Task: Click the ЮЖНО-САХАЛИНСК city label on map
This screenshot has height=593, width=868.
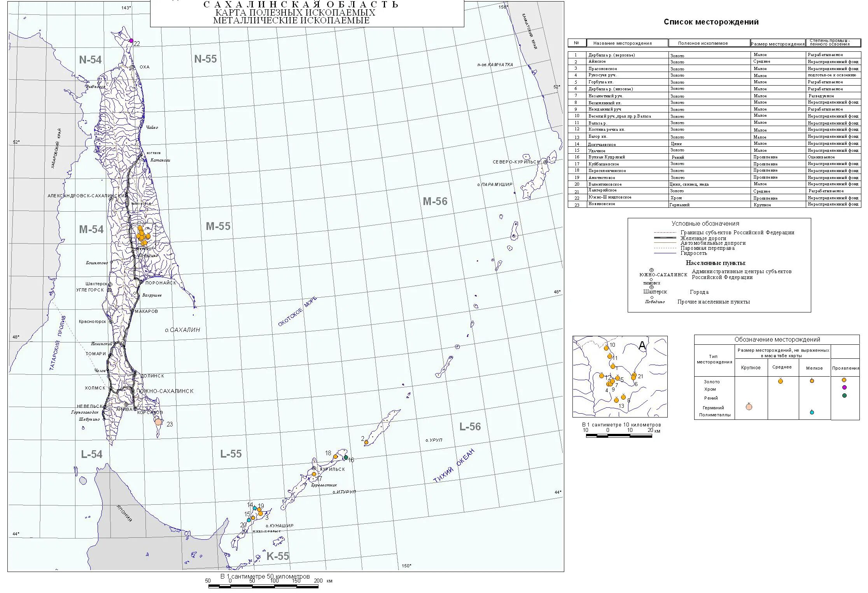Action: click(x=166, y=391)
